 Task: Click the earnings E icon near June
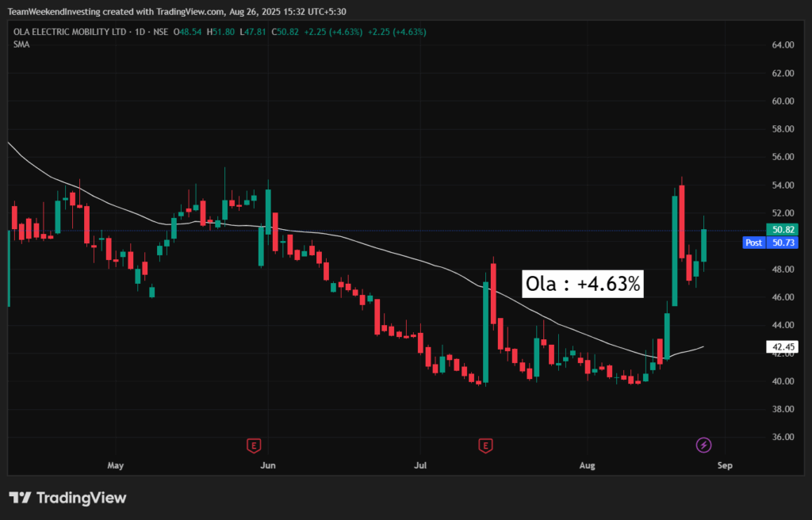pos(253,445)
